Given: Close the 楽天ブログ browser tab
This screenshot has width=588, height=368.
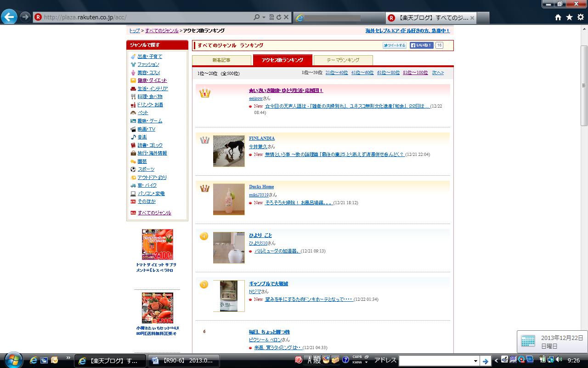Looking at the screenshot, I should pos(472,18).
